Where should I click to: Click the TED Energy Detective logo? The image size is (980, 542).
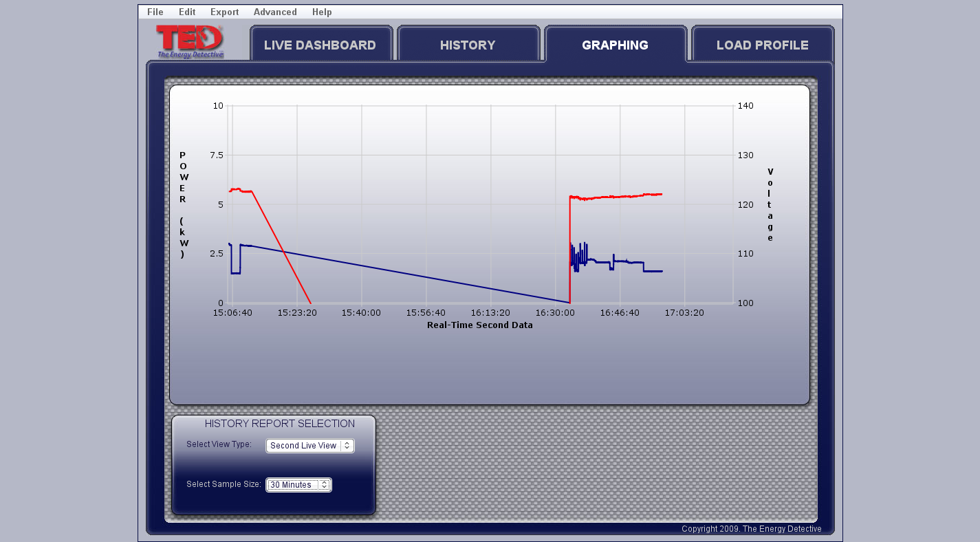190,41
